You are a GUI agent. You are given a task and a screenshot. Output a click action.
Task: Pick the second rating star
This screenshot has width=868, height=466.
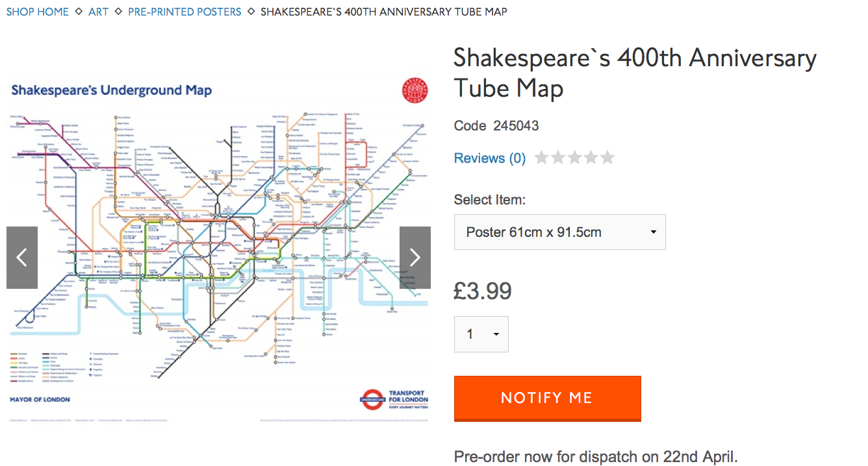pyautogui.click(x=558, y=158)
